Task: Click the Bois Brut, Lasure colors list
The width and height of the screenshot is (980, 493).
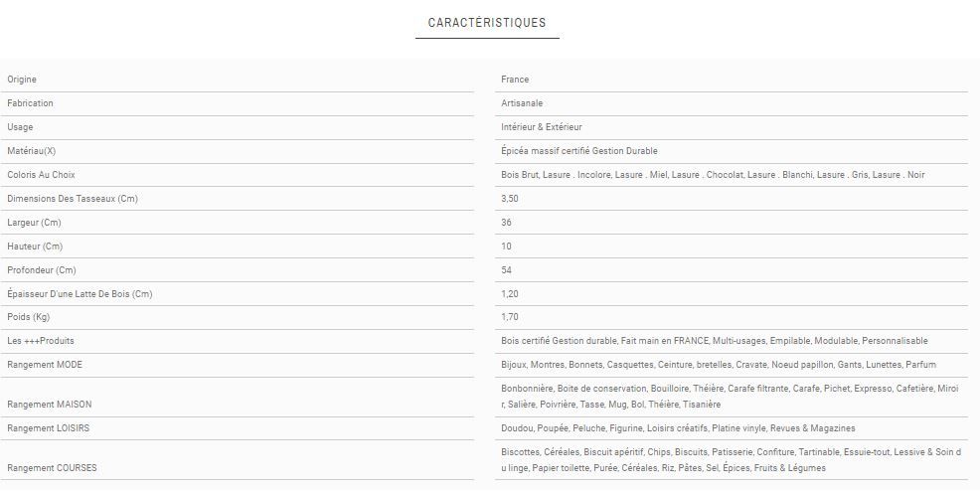Action: [713, 175]
